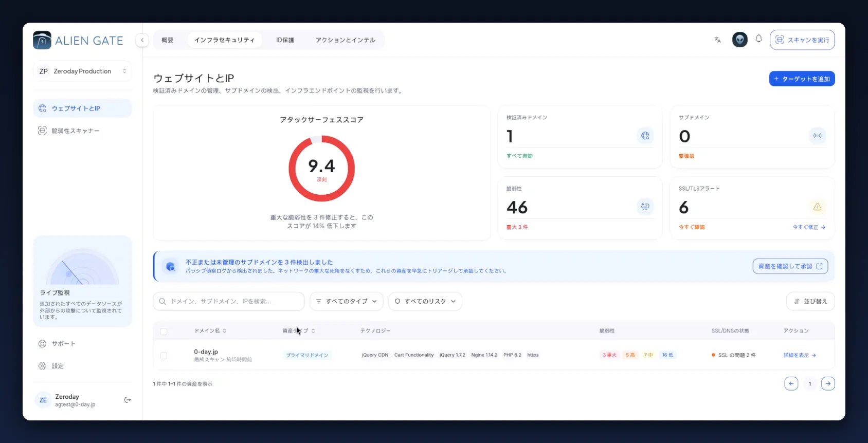Screen dimensions: 868x443
Task: Click the 5 高 severity badge
Action: (x=630, y=355)
